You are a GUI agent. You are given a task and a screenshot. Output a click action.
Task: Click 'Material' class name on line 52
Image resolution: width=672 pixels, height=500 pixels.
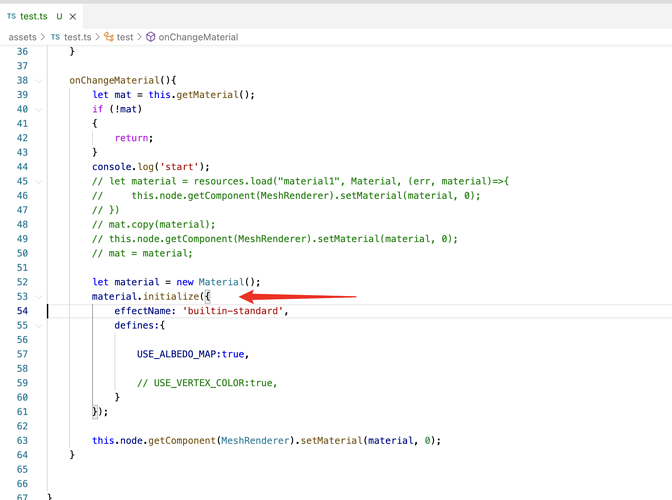tap(221, 282)
